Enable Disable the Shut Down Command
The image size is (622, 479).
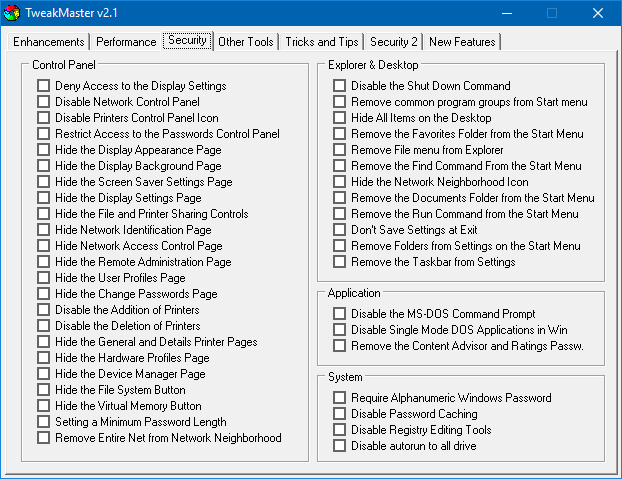pyautogui.click(x=340, y=86)
